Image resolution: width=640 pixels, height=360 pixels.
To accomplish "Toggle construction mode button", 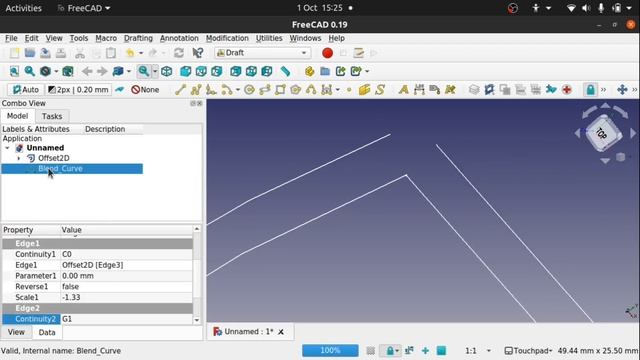I will [x=120, y=90].
